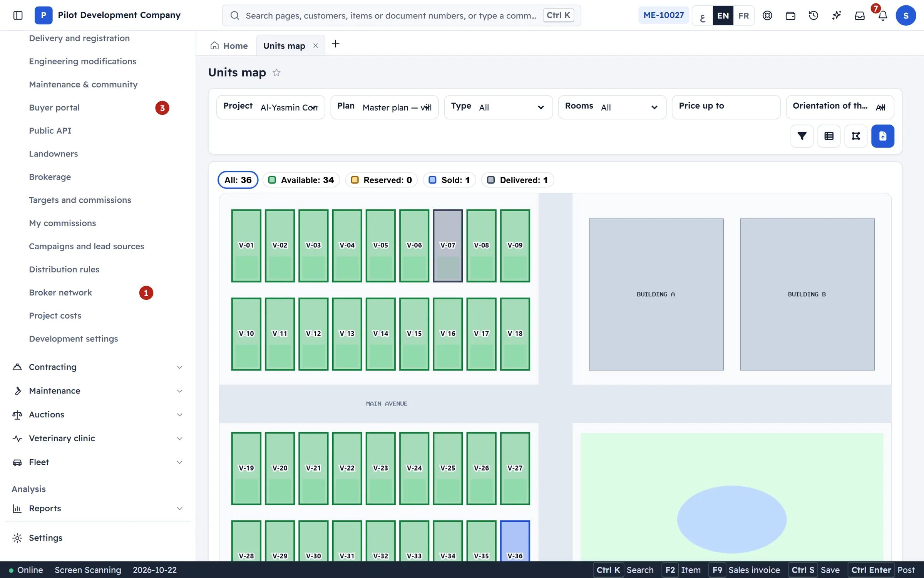Switch language to FR

(743, 15)
